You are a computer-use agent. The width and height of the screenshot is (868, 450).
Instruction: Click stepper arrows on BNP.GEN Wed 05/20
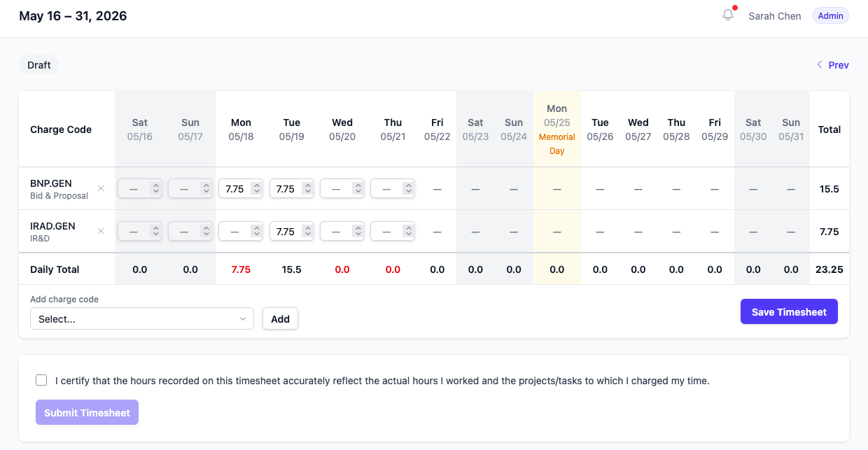pyautogui.click(x=358, y=189)
